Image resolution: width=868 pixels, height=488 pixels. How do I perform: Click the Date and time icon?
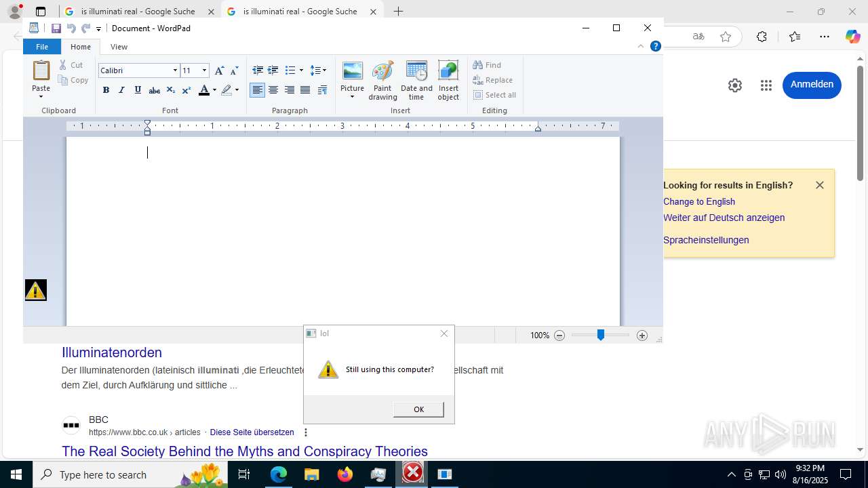click(x=416, y=80)
